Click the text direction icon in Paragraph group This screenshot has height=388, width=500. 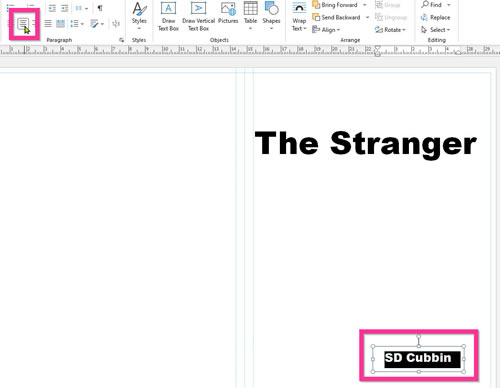(116, 24)
